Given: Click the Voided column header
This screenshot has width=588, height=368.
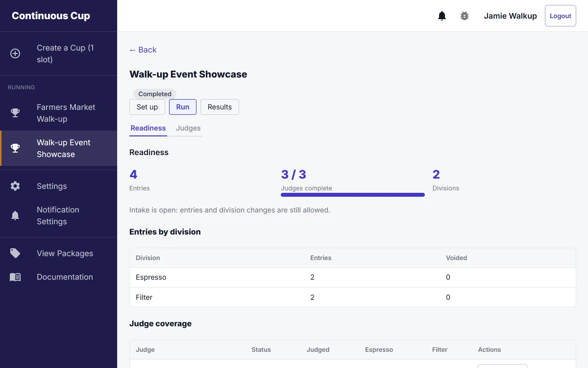Looking at the screenshot, I should point(456,258).
